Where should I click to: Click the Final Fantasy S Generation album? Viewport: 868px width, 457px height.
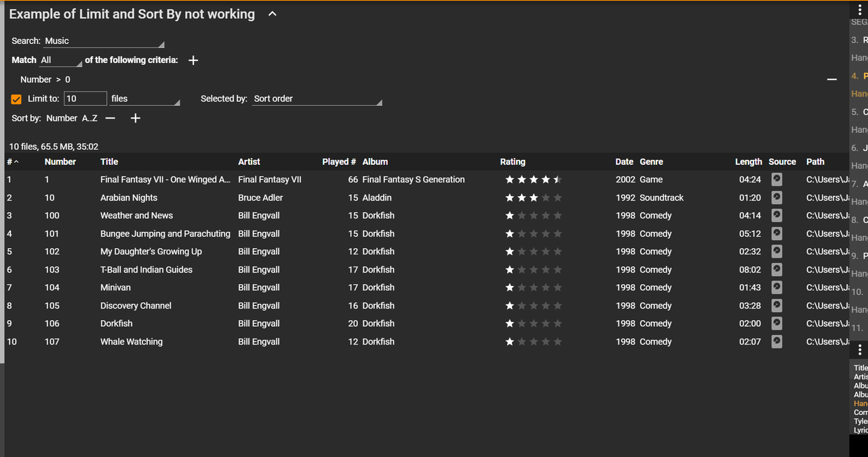[x=414, y=180]
